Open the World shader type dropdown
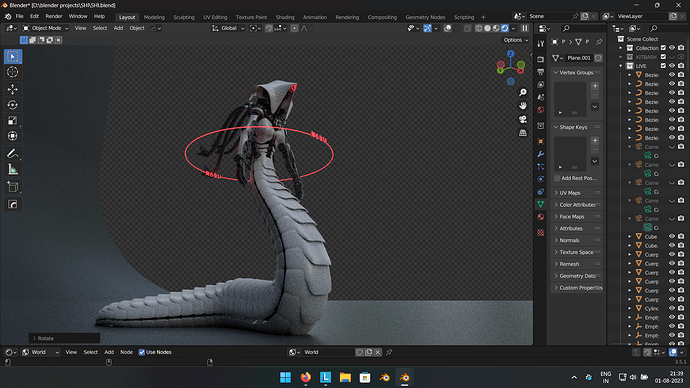690x388 pixels. click(40, 352)
